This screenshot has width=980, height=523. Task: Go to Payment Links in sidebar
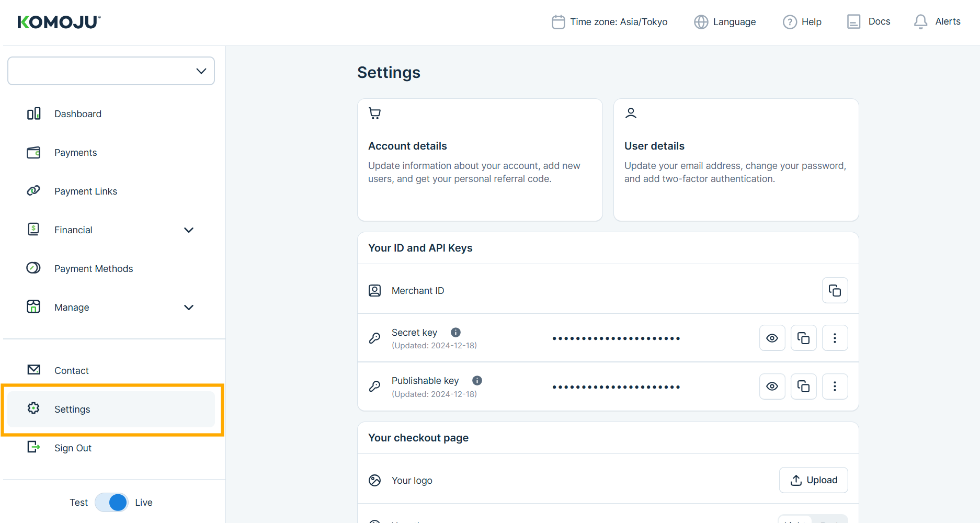[85, 191]
